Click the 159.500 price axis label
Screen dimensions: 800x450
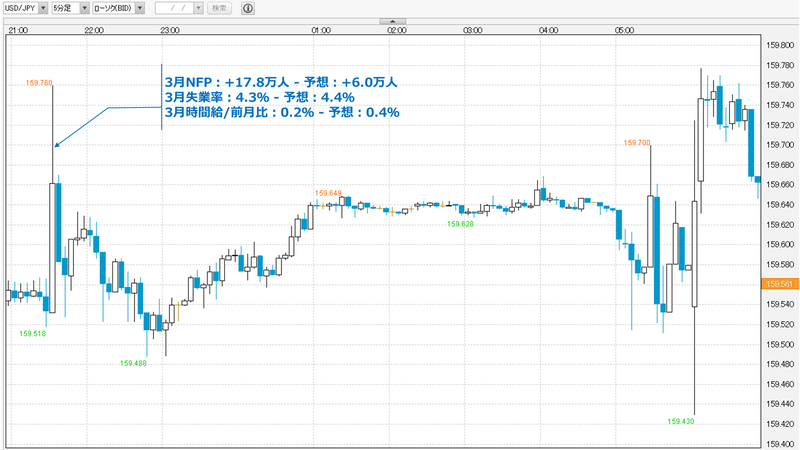point(780,344)
